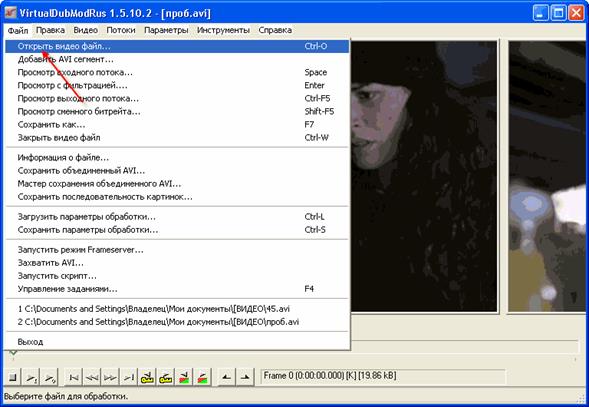Choose Захватить AVI…
589x407 pixels.
(x=177, y=263)
